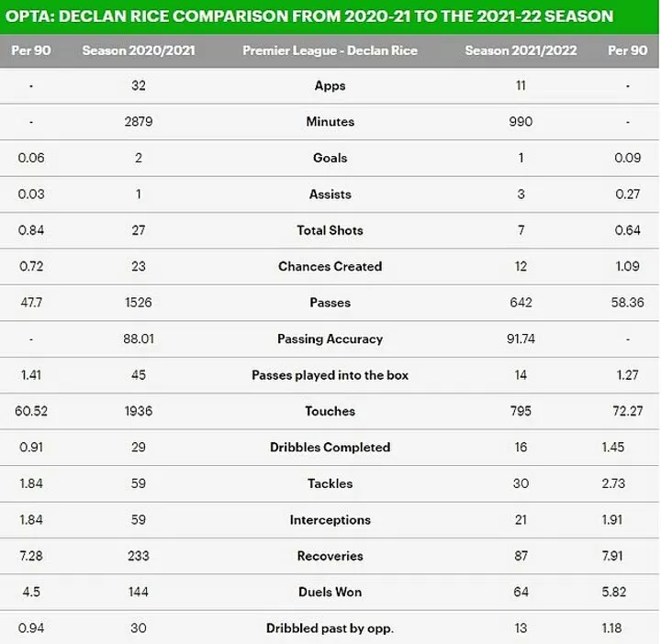Select the Touches row label
The width and height of the screenshot is (661, 644).
tap(330, 411)
